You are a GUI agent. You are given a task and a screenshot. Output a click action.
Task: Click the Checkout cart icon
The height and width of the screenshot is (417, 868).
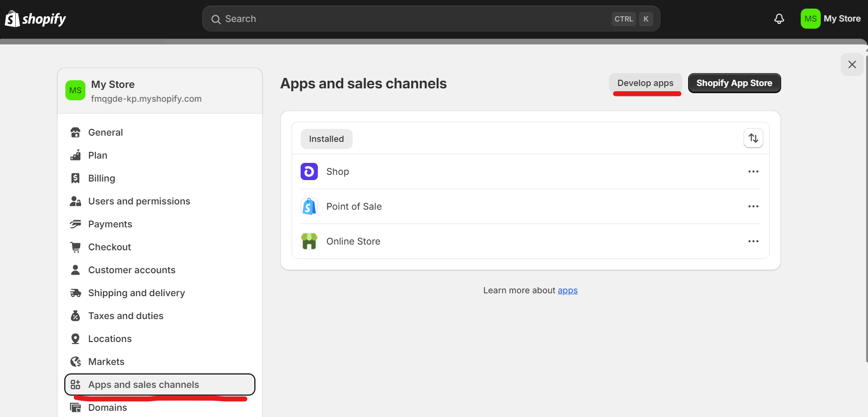tap(75, 247)
